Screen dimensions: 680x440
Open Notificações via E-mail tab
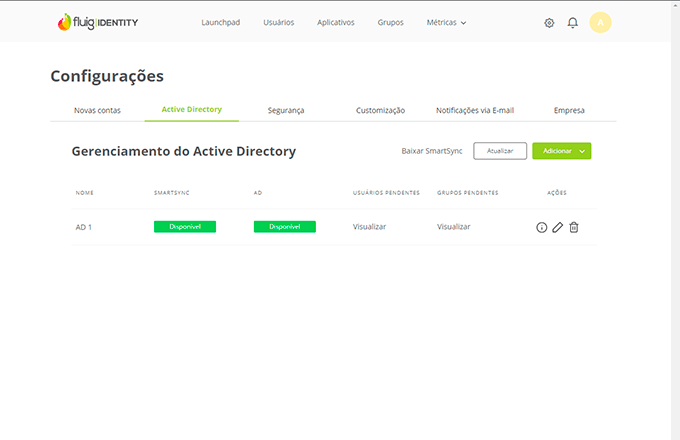(x=475, y=111)
